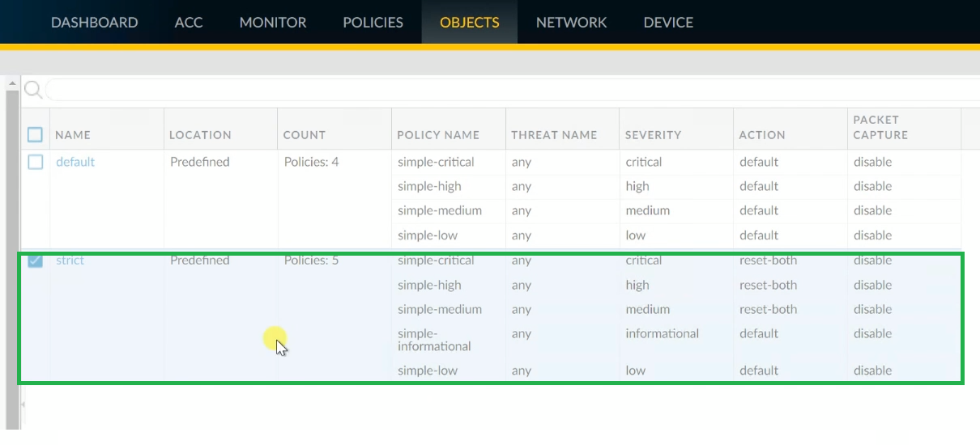Click 'simple-low' in the strict profile

[x=428, y=371]
